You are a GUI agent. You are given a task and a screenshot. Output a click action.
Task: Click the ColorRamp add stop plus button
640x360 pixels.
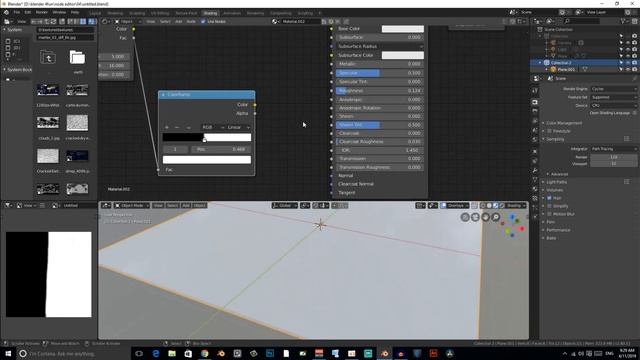[167, 127]
